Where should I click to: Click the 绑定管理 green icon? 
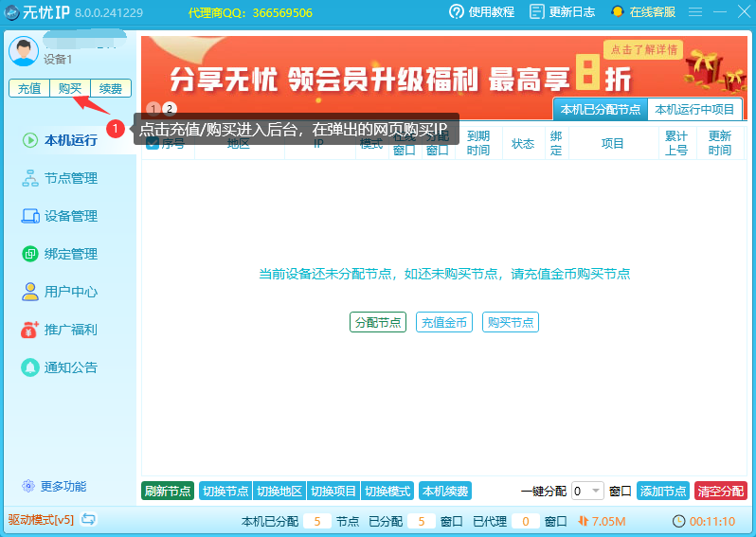[x=30, y=254]
